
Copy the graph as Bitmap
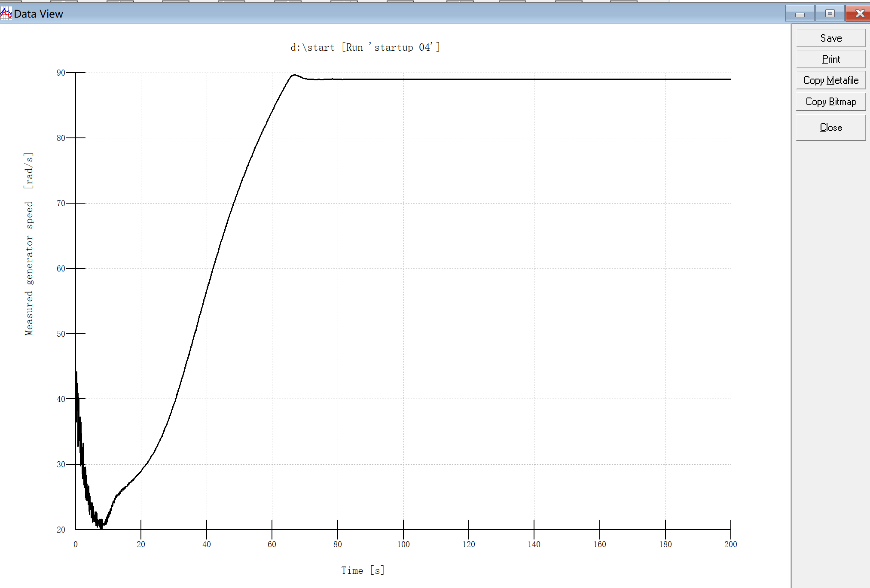[830, 102]
